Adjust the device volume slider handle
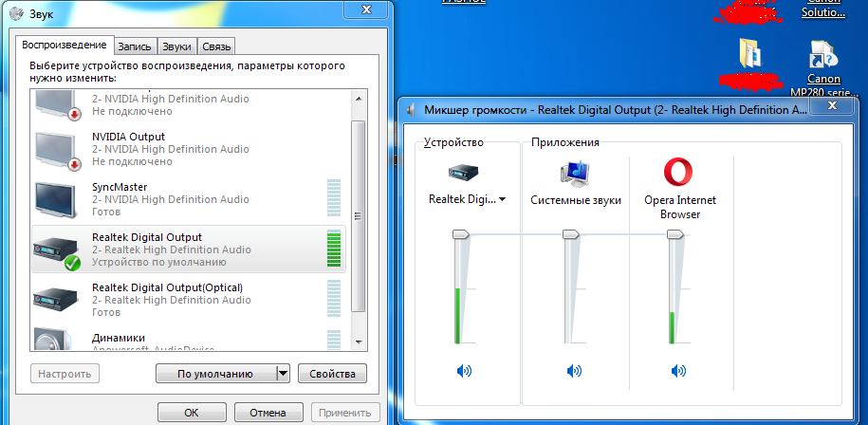 tap(461, 234)
